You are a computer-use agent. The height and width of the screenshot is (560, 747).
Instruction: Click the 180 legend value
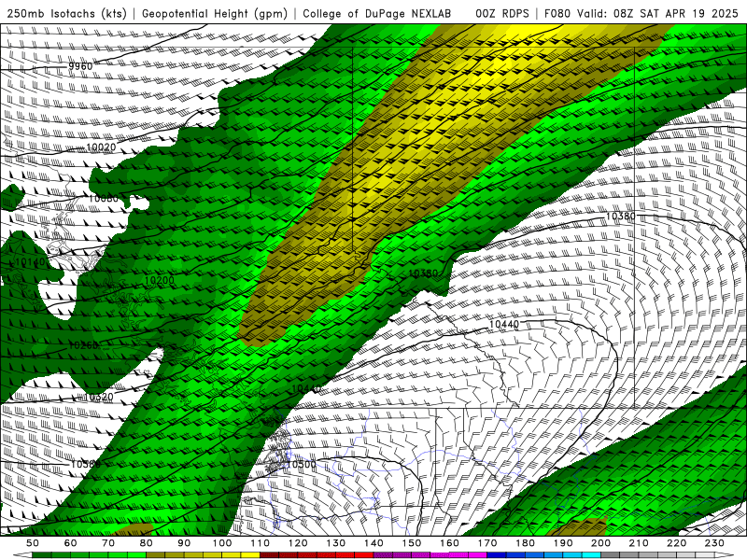point(525,543)
